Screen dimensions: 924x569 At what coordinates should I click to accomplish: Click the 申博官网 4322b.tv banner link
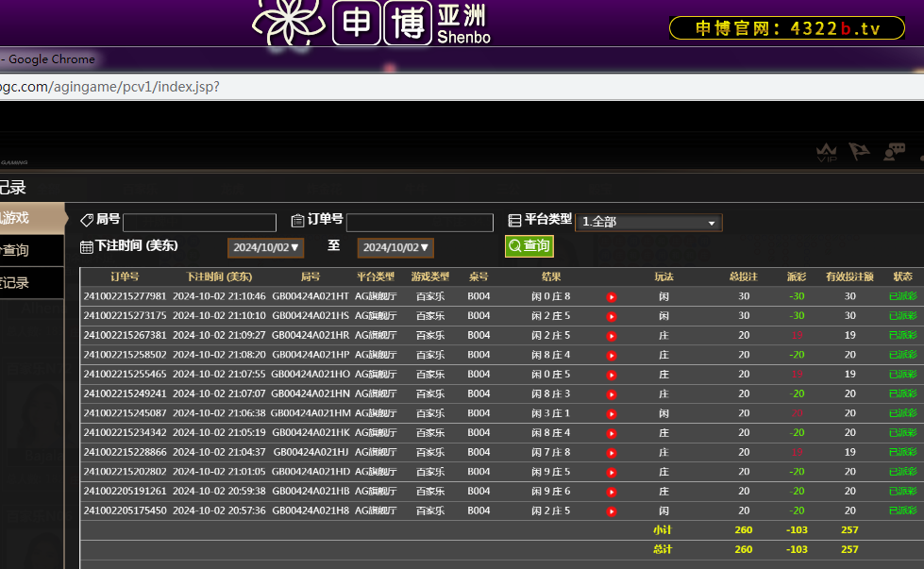pyautogui.click(x=786, y=28)
